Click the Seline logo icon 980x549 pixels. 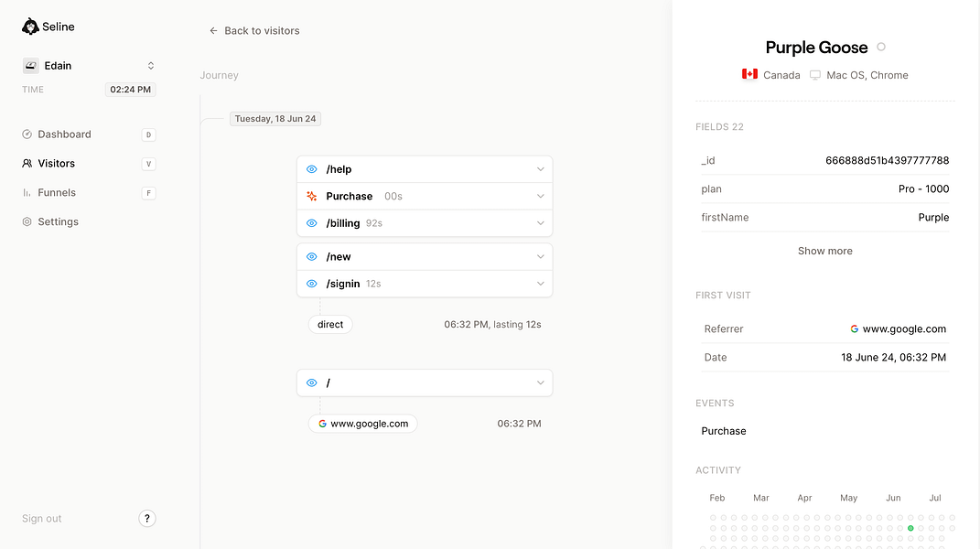30,27
